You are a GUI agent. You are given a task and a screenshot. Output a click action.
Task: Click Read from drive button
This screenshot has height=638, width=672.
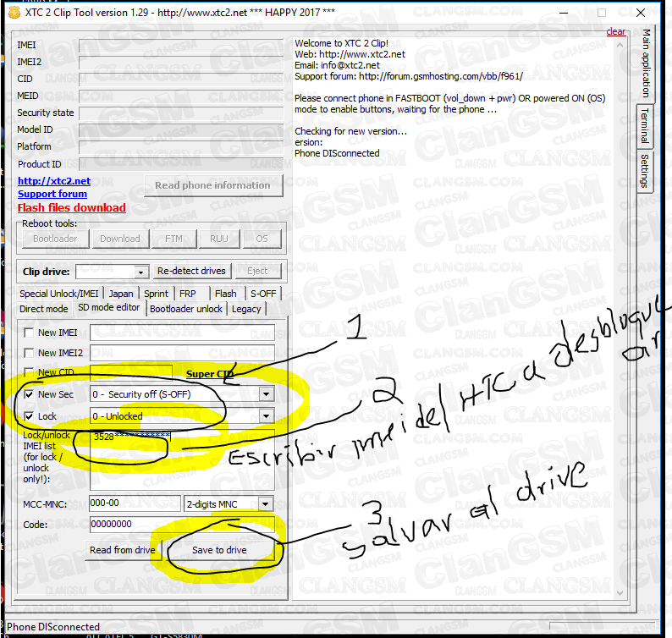pyautogui.click(x=123, y=550)
